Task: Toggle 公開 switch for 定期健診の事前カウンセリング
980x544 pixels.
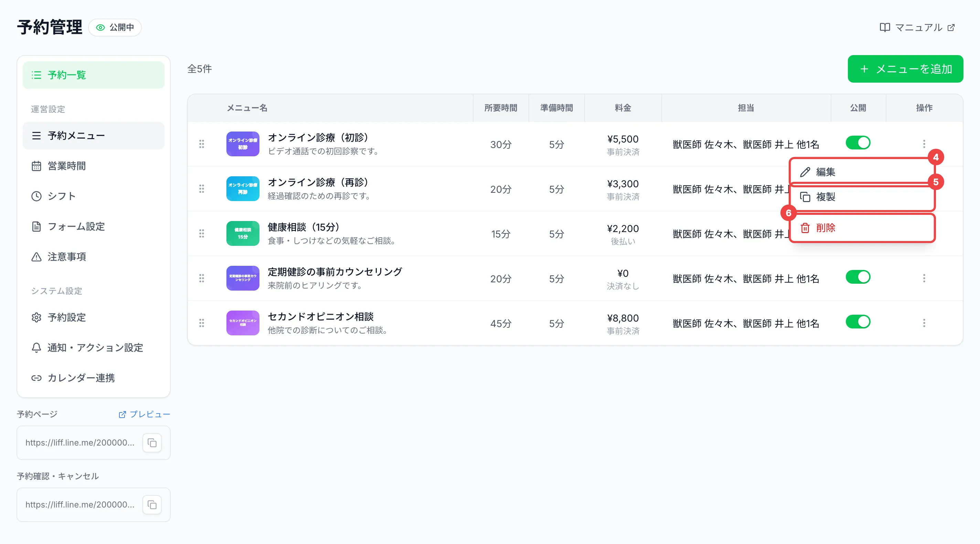Action: pos(858,277)
